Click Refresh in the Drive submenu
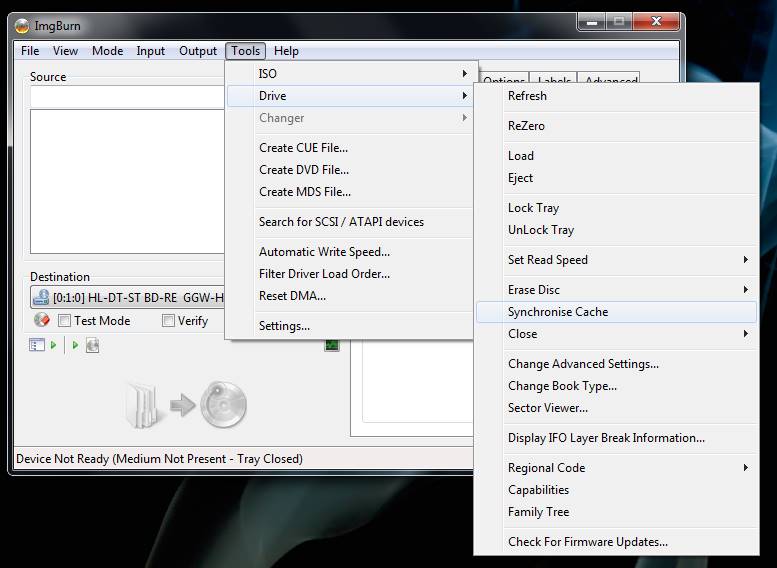 (616, 96)
